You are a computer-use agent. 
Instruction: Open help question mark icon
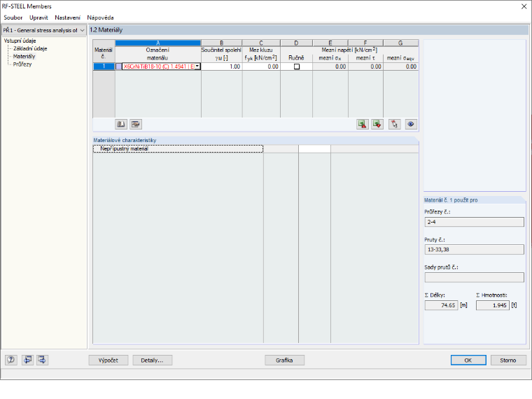pyautogui.click(x=11, y=360)
